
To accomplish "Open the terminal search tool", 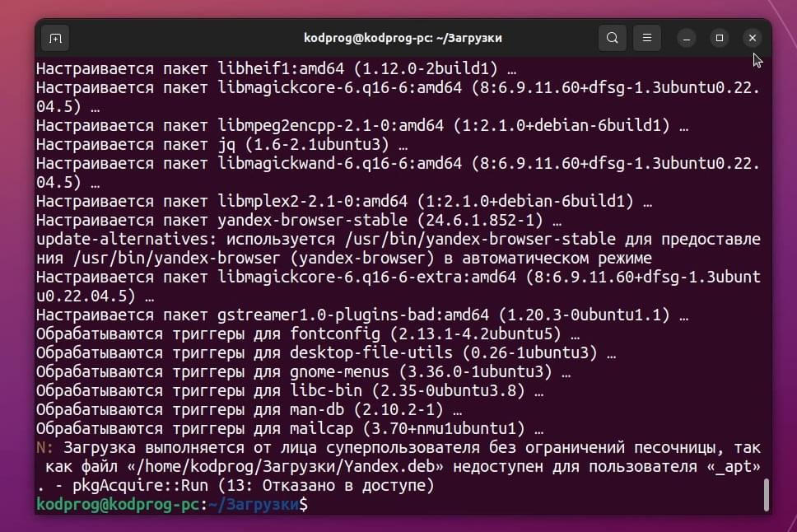I will point(613,38).
